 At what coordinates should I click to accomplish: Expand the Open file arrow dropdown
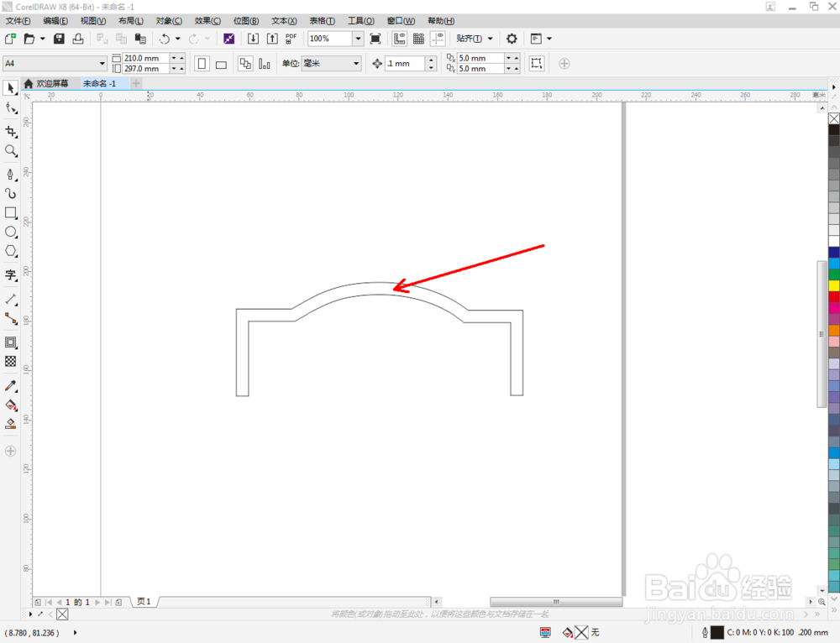pyautogui.click(x=42, y=39)
